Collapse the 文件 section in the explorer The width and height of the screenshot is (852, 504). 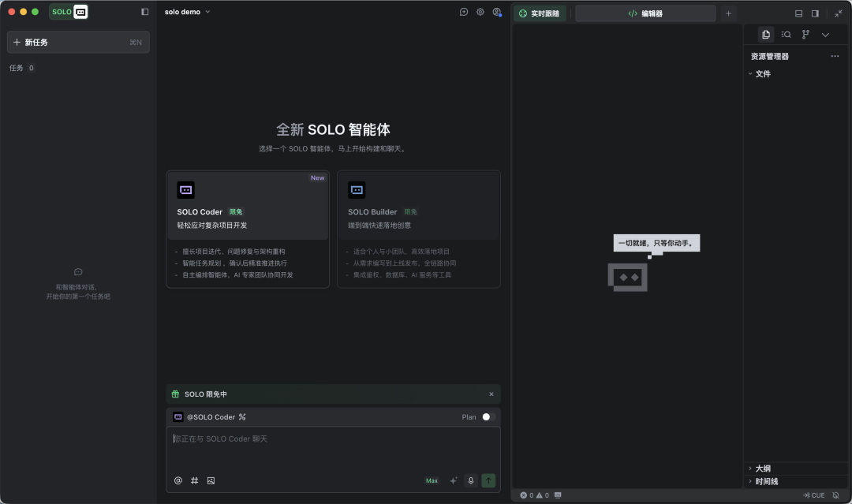click(x=751, y=73)
